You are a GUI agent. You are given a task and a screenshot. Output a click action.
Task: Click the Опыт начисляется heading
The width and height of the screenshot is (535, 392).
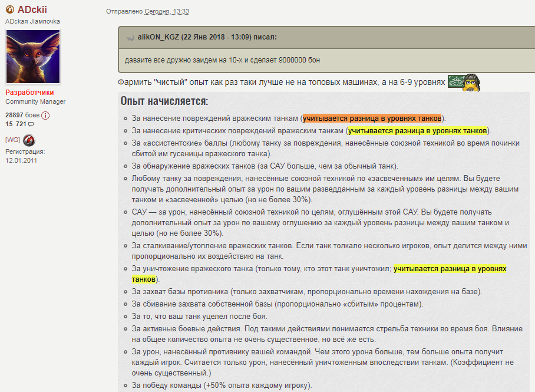(164, 101)
